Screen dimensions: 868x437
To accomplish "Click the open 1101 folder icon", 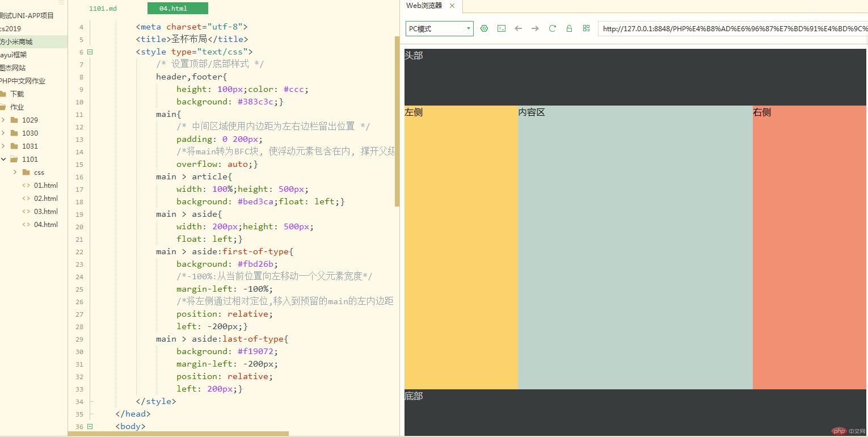I will pos(14,159).
